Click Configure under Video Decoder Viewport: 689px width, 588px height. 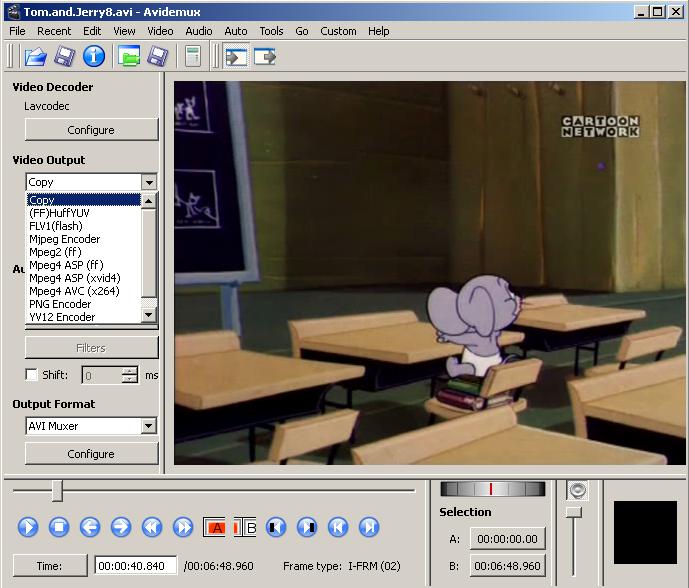click(91, 130)
